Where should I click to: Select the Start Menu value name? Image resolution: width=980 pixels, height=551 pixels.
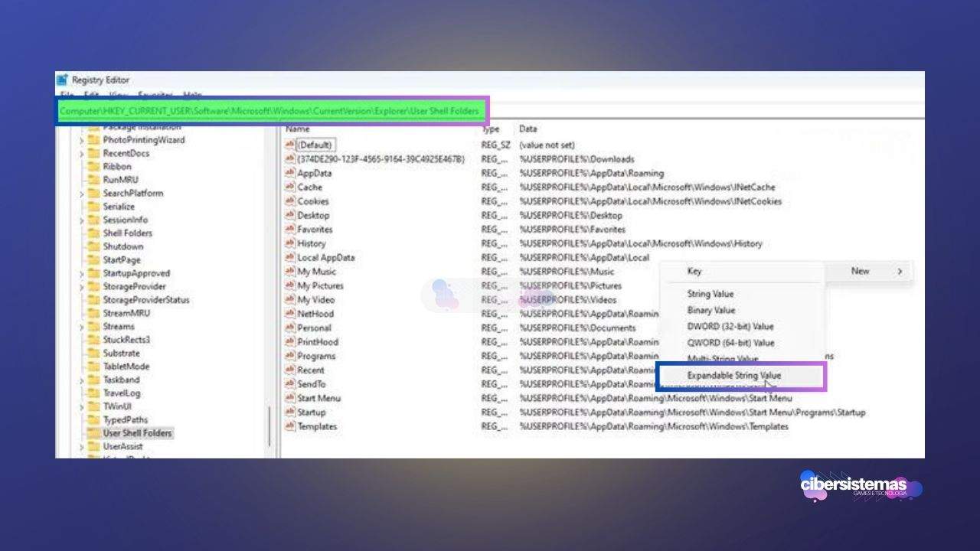[319, 398]
